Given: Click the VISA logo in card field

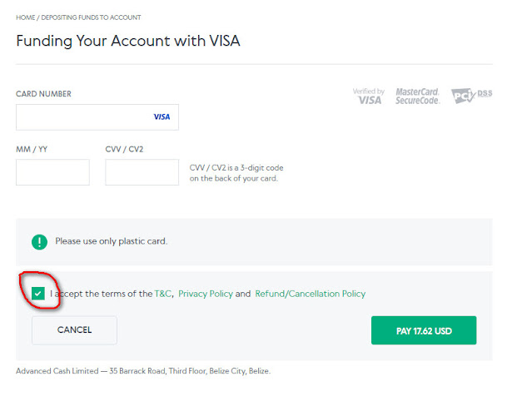Looking at the screenshot, I should pos(162,117).
